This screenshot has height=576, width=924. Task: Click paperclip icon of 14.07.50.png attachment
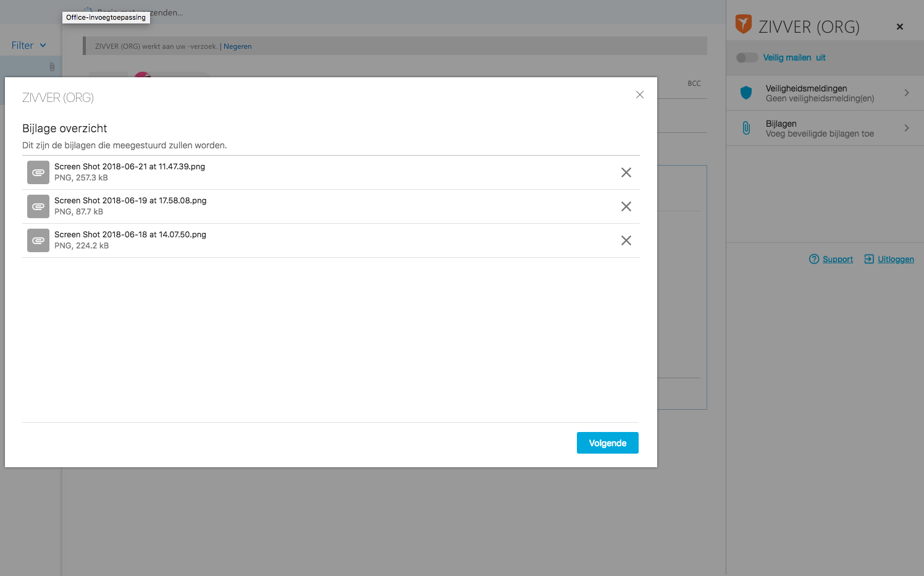tap(38, 240)
